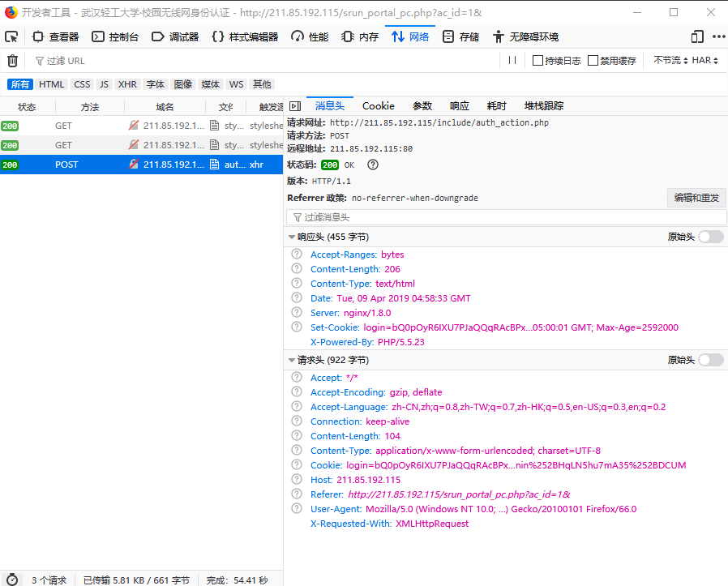Click the 过滤消息头 input field
This screenshot has height=586, width=728.
click(x=507, y=217)
